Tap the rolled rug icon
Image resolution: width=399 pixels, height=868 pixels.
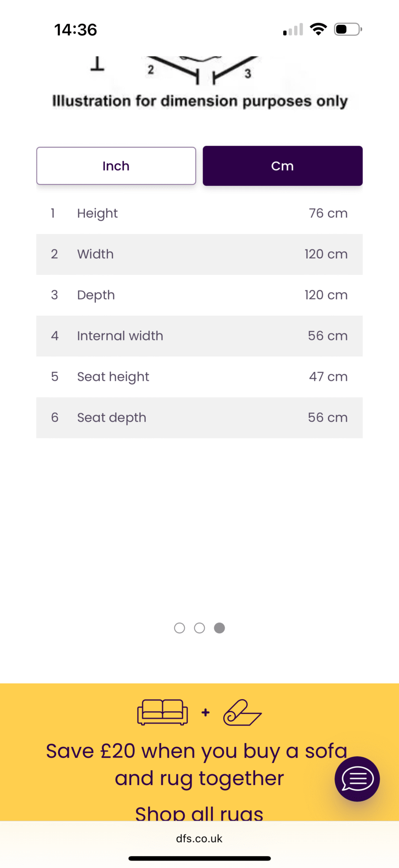[242, 713]
